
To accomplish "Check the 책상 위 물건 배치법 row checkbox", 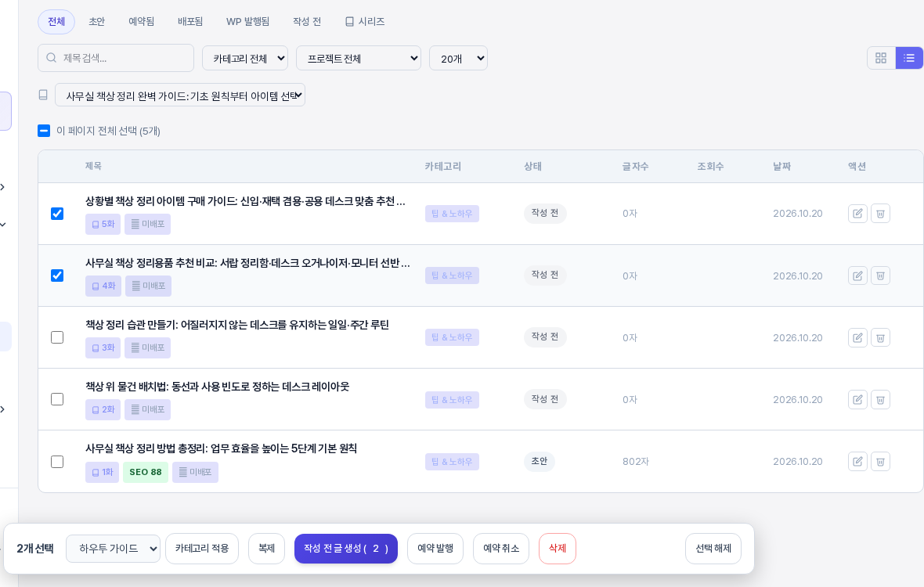I will [x=57, y=399].
